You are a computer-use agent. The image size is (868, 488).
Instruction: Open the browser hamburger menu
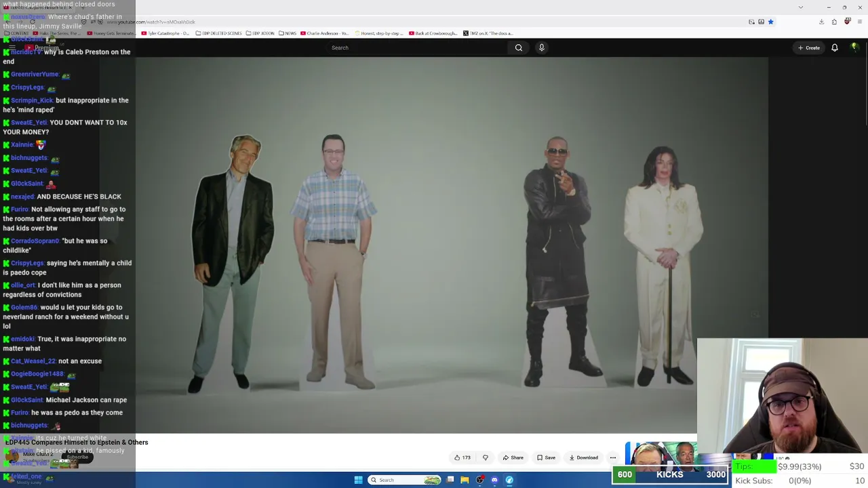tap(860, 22)
